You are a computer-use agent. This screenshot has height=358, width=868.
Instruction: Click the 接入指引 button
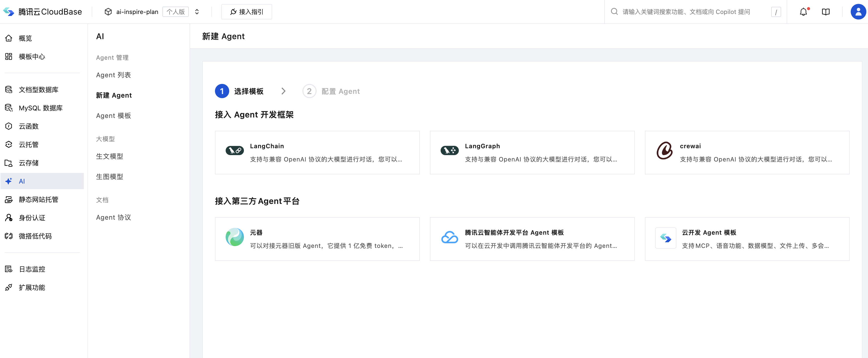point(246,12)
